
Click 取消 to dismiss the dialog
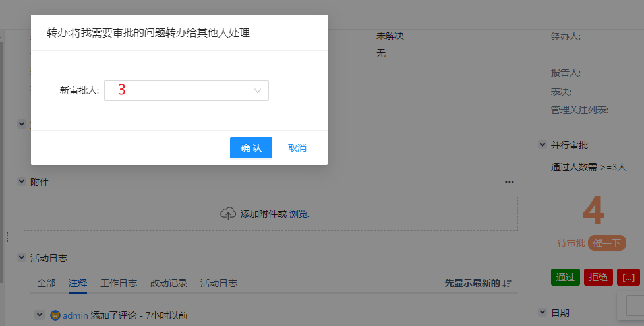pyautogui.click(x=297, y=148)
